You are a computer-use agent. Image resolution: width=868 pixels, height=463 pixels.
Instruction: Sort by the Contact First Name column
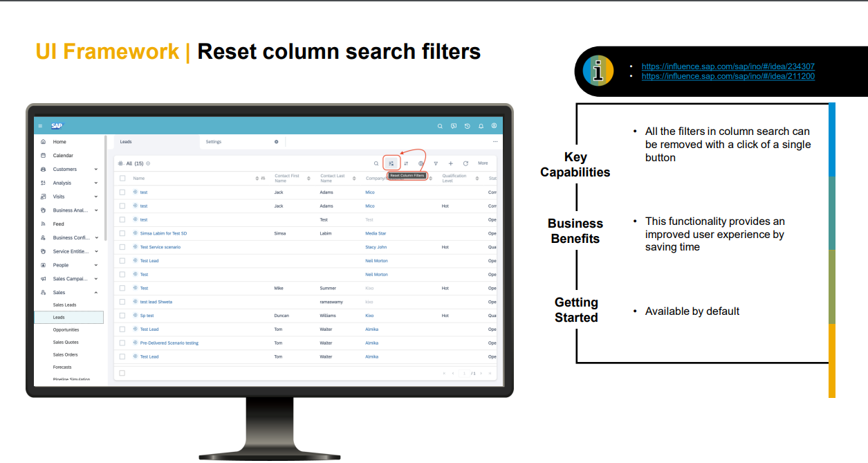pyautogui.click(x=308, y=179)
